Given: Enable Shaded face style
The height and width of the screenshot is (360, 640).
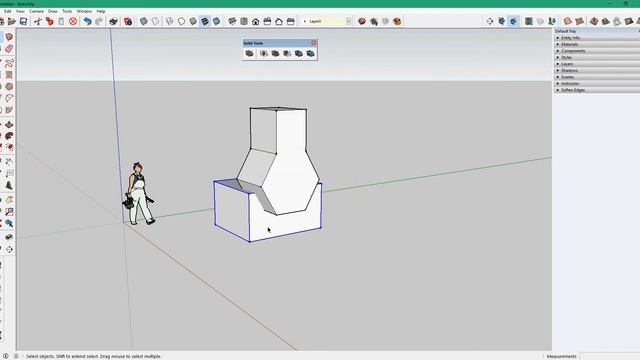Looking at the screenshot, I should click(x=193, y=21).
